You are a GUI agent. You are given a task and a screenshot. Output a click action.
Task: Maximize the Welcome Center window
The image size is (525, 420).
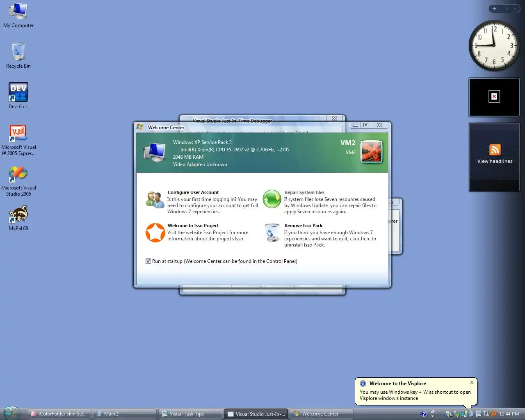(366, 125)
